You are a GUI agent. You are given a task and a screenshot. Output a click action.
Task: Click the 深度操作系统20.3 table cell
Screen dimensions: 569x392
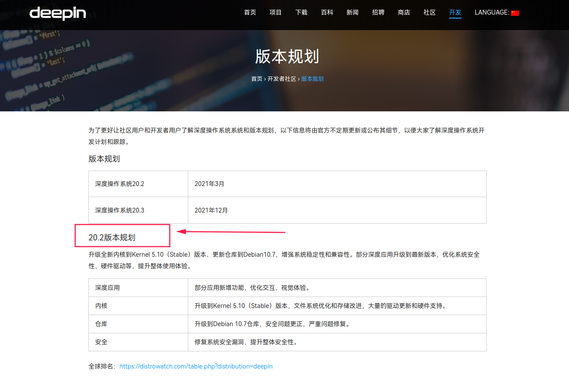click(138, 210)
